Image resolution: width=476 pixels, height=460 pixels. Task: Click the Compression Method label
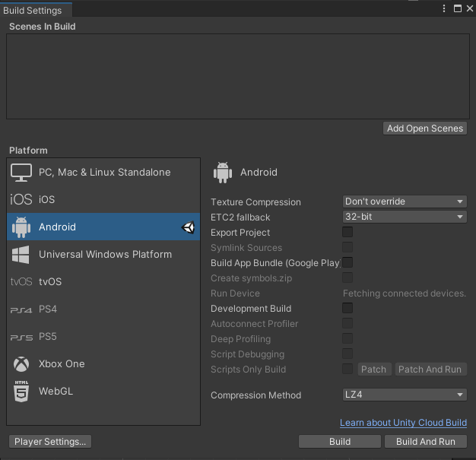pos(256,395)
